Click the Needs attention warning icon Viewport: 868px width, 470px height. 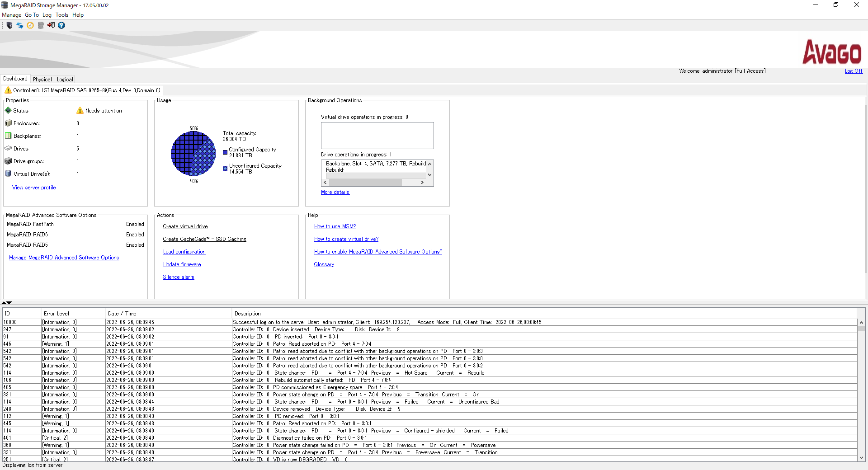coord(80,110)
